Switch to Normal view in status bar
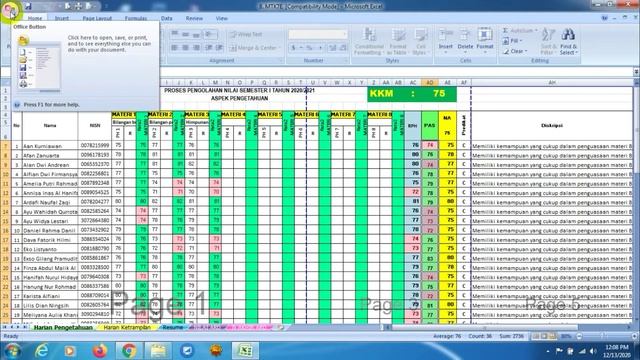This screenshot has width=640, height=360. (x=536, y=336)
